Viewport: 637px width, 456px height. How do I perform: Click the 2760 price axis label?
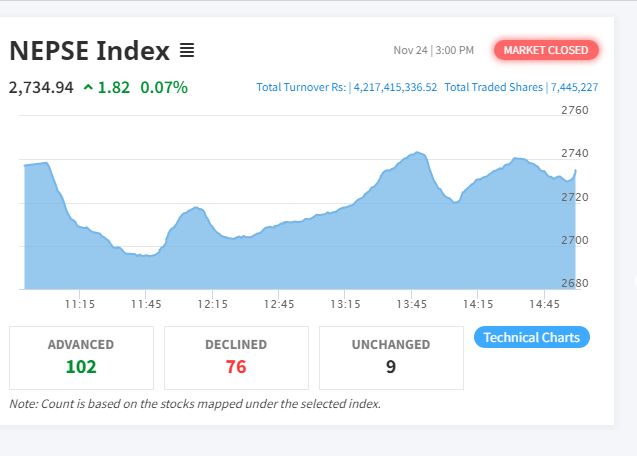click(574, 110)
